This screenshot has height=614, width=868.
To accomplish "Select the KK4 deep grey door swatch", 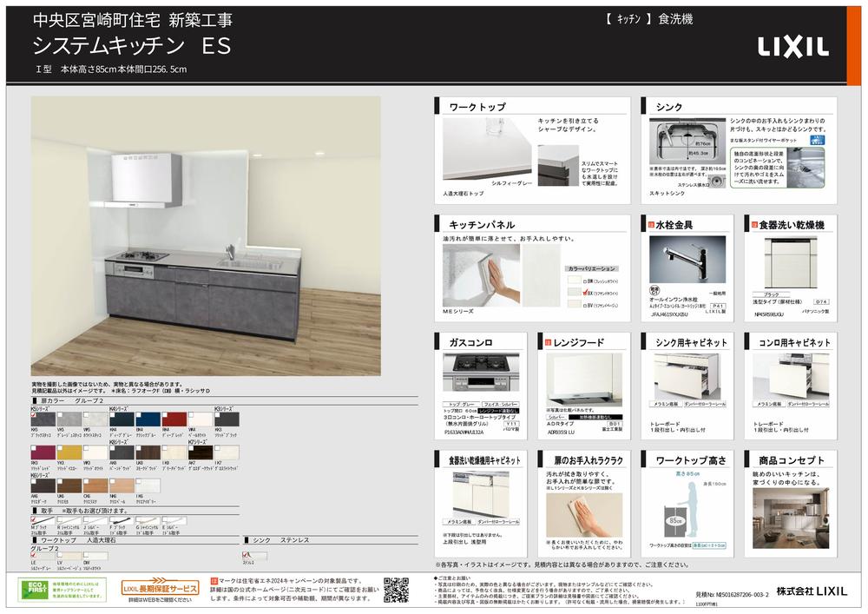I will [122, 419].
